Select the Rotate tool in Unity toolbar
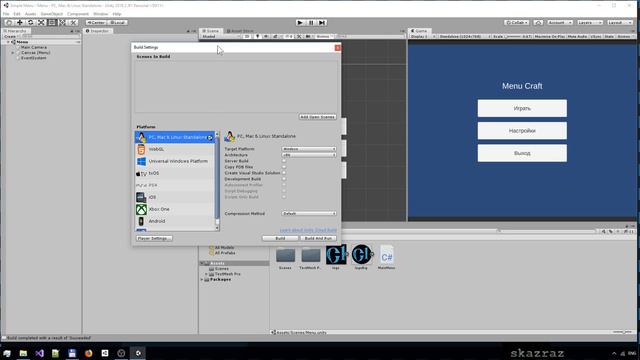This screenshot has width=640, height=360. 30,22
